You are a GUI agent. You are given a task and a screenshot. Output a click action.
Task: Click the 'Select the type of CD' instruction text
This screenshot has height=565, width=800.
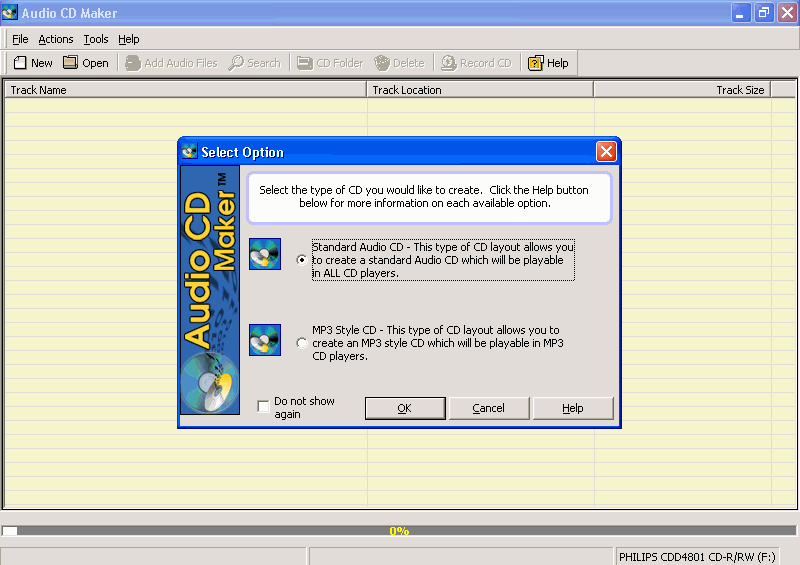coord(424,196)
